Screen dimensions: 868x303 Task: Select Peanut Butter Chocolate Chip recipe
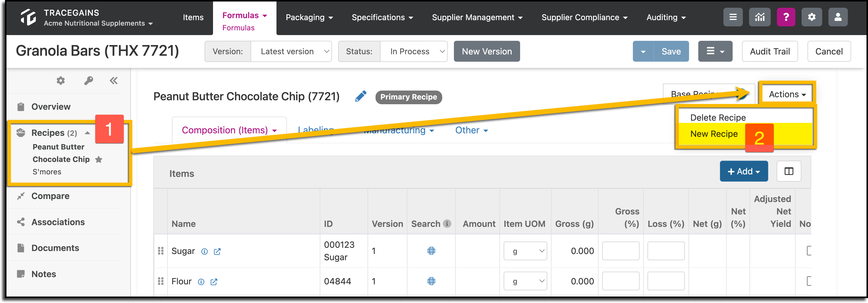(x=61, y=153)
